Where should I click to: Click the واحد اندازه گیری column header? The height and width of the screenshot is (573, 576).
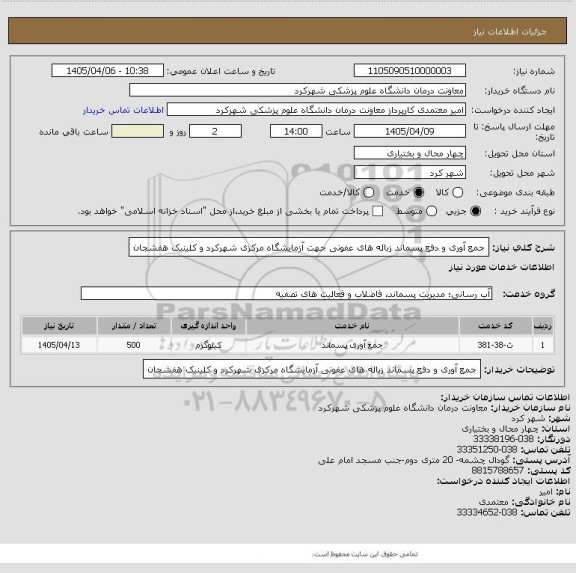[x=208, y=326]
